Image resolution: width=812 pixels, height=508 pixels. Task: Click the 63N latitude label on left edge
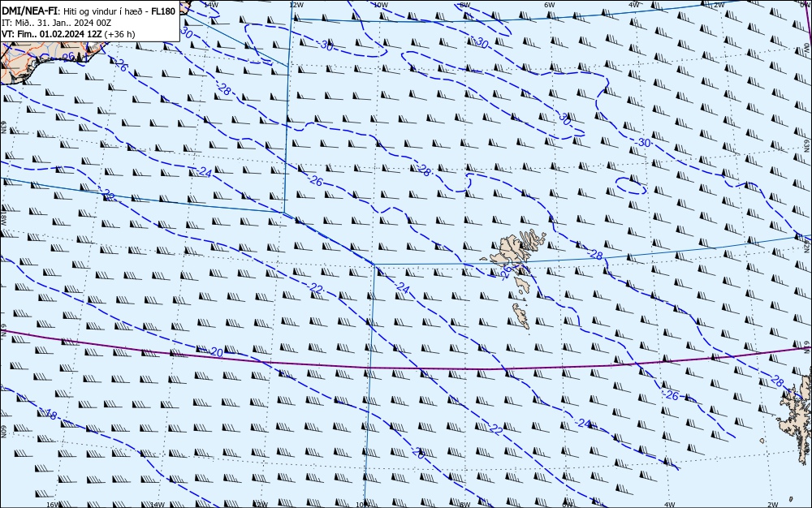click(3, 127)
